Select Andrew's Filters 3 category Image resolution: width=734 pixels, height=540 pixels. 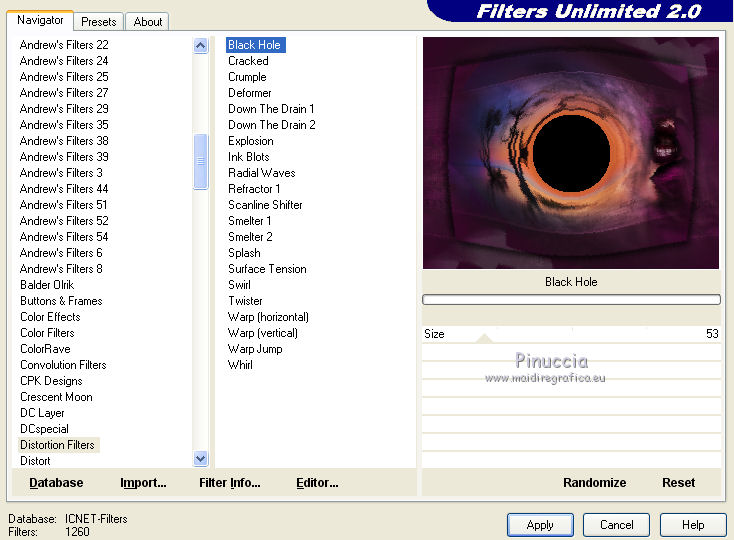(61, 173)
